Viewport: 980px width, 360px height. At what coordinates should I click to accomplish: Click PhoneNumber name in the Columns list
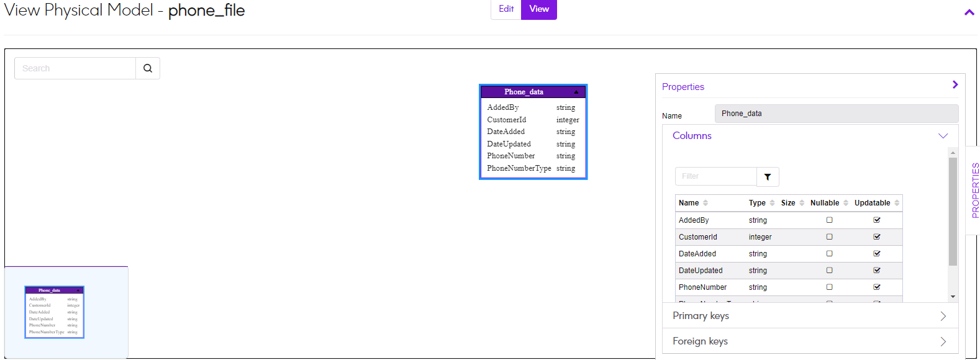(x=702, y=287)
